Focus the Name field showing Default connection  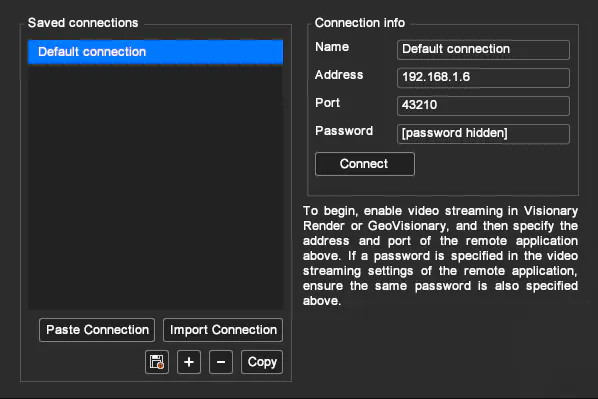click(483, 50)
